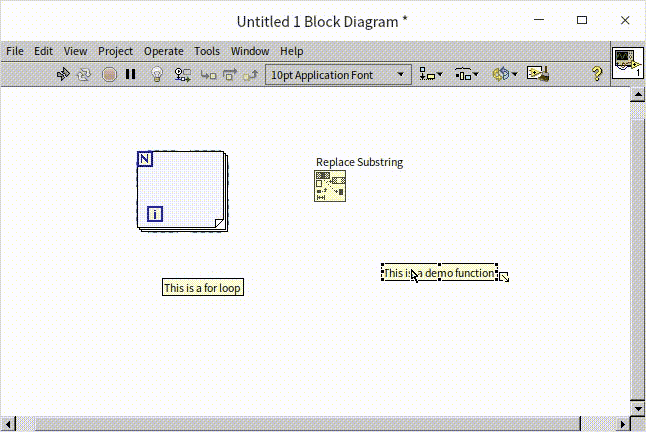Click the Step Over icon

(230, 74)
